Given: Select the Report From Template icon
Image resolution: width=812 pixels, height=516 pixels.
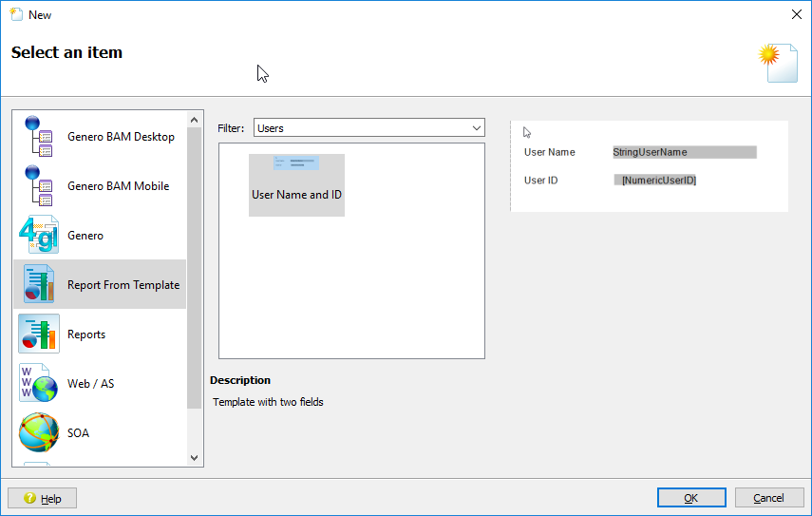Looking at the screenshot, I should coord(39,284).
